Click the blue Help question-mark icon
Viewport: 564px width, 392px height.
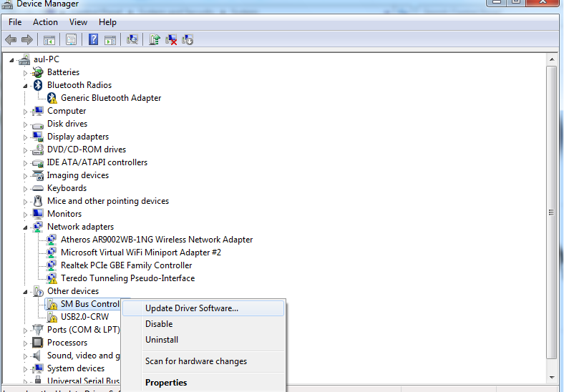(x=93, y=39)
